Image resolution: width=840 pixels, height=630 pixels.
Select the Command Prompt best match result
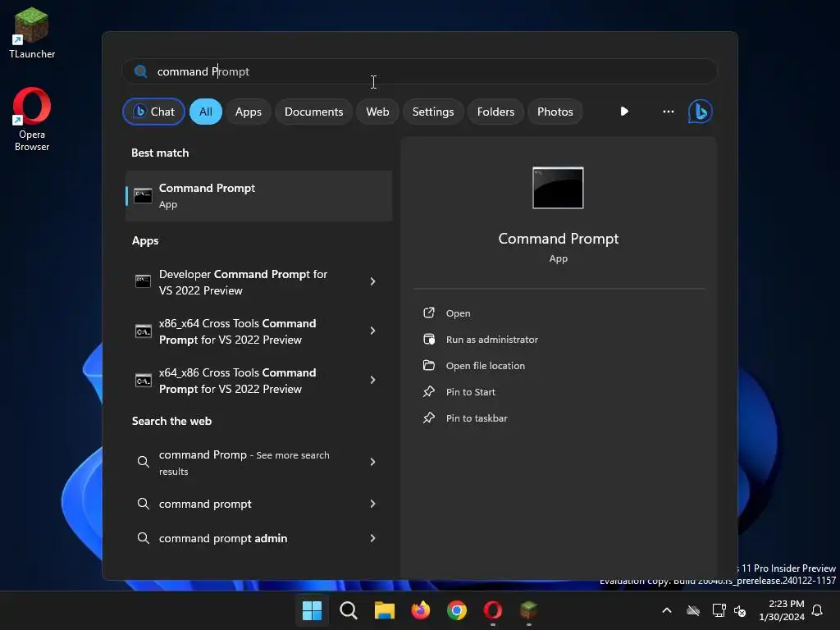pos(258,196)
